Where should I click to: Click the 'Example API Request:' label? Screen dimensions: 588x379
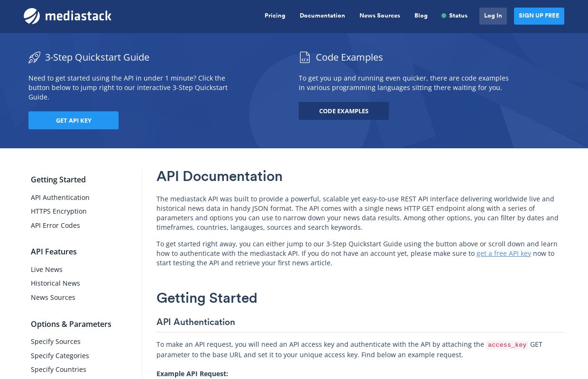192,374
